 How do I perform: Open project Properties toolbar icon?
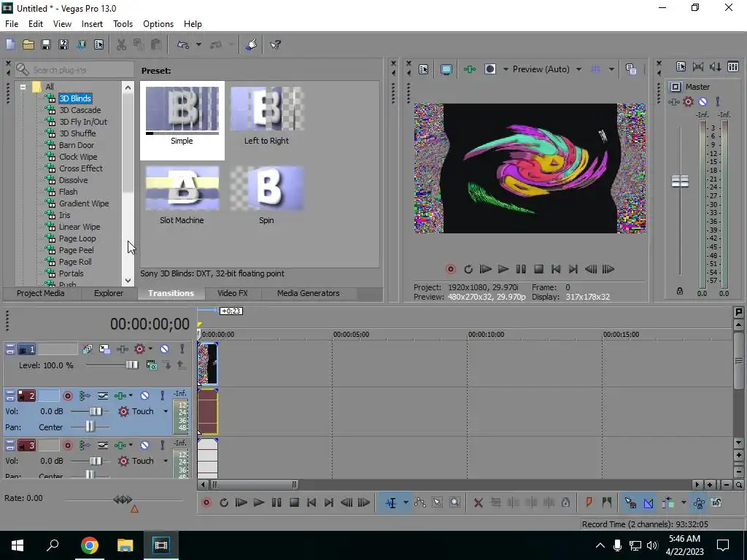pos(98,44)
